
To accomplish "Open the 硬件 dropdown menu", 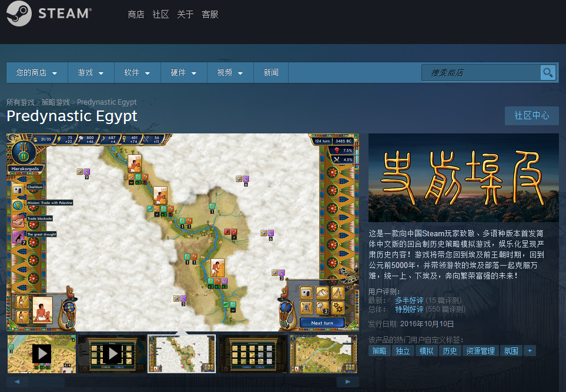I will pyautogui.click(x=184, y=72).
